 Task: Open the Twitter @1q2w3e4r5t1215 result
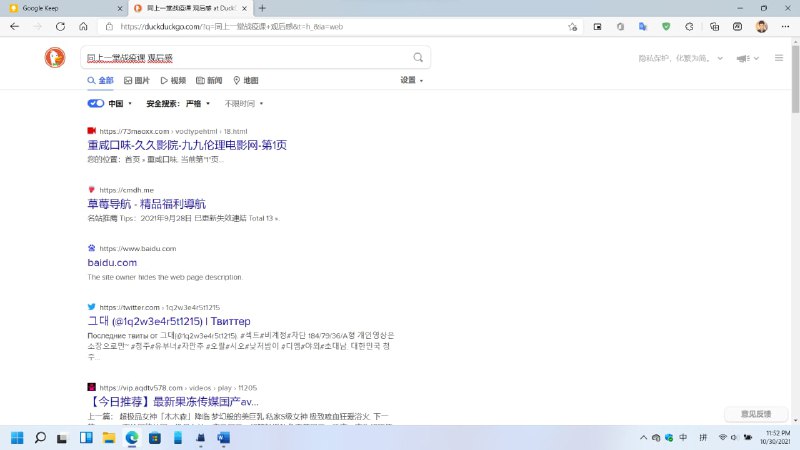169,321
